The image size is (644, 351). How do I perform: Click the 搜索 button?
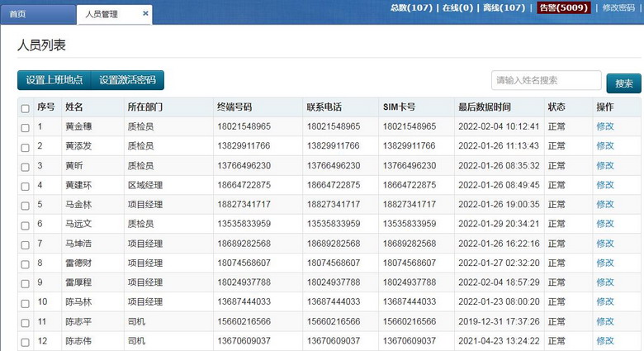624,83
